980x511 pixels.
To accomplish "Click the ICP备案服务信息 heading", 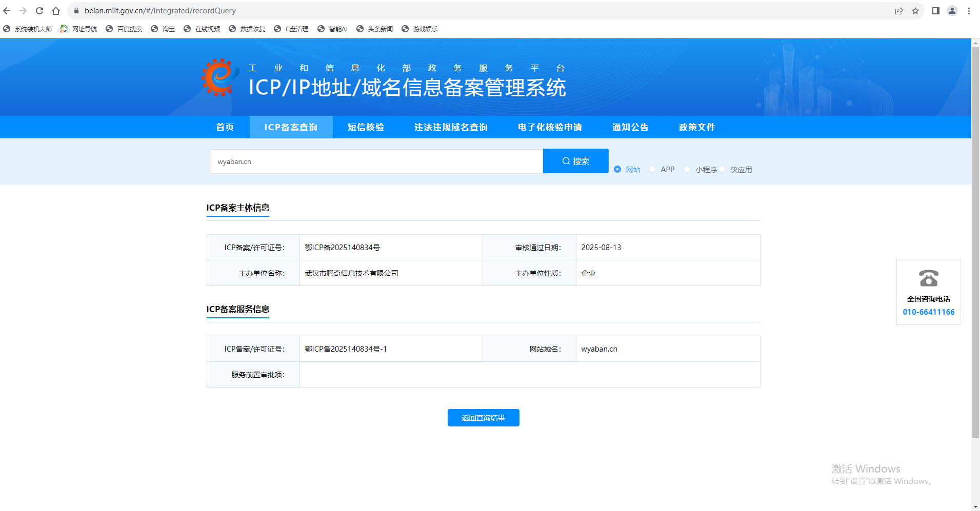I will click(238, 309).
